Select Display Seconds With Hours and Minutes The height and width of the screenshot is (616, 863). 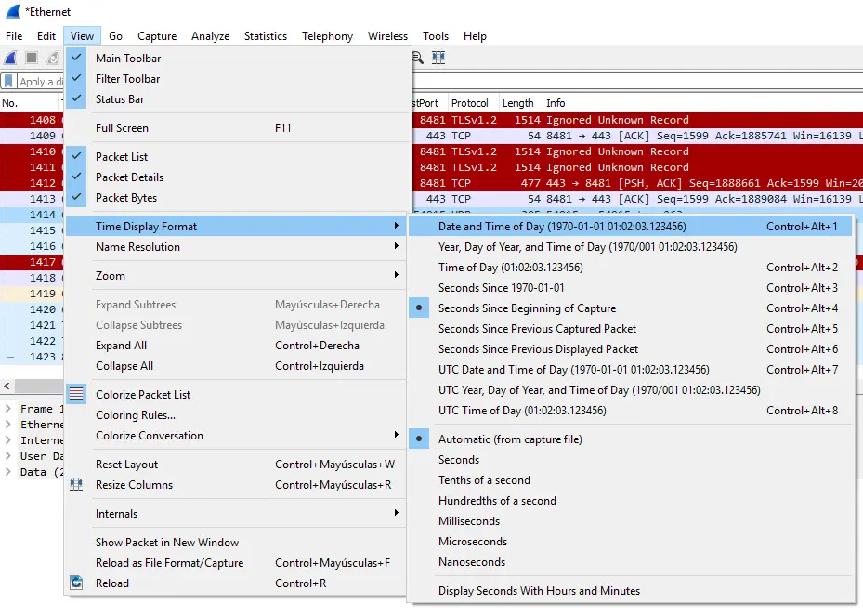click(x=630, y=591)
